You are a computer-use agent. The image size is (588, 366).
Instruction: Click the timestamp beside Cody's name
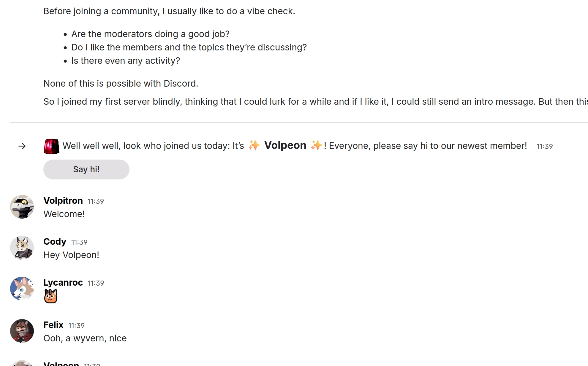point(79,242)
